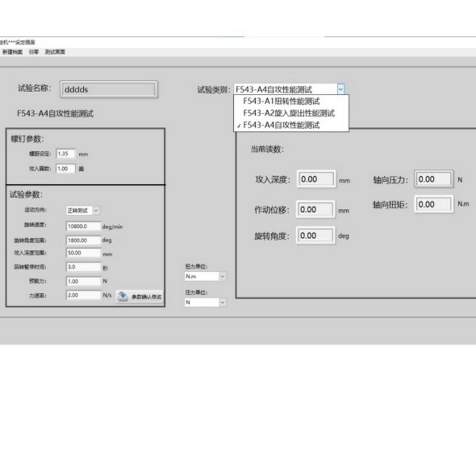Click the 试验名称 text field
Screen dimensions: 476x476
pos(108,89)
